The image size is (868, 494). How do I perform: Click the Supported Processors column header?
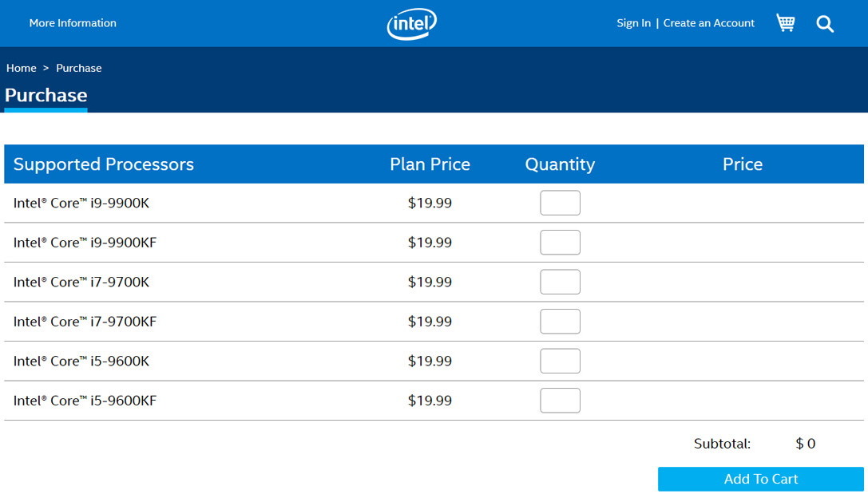104,164
